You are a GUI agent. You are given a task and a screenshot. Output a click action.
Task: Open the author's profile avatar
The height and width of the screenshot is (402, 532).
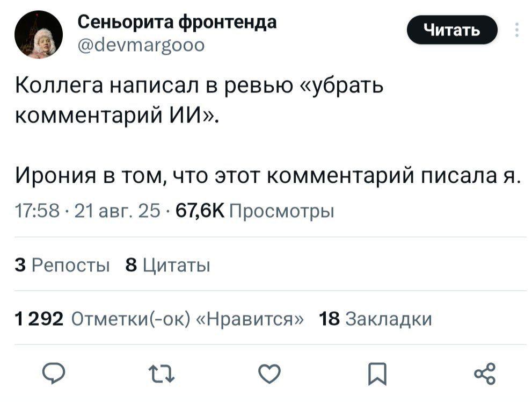click(x=39, y=34)
